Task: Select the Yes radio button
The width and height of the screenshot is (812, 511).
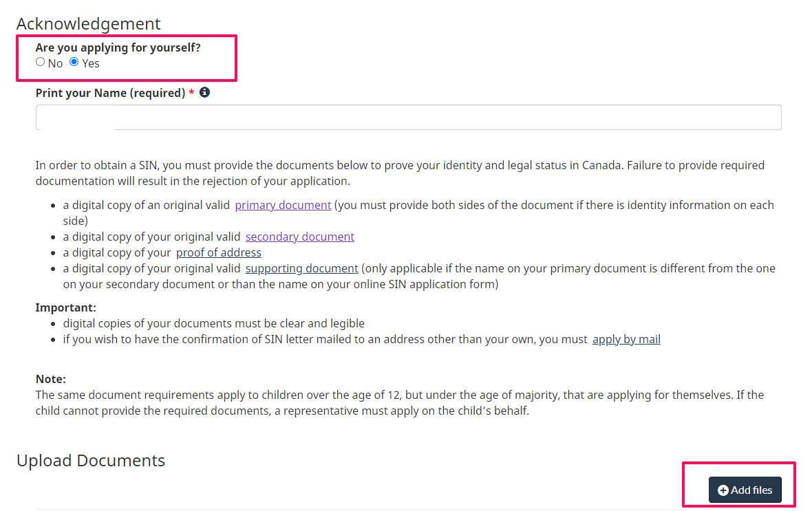Action: (74, 62)
